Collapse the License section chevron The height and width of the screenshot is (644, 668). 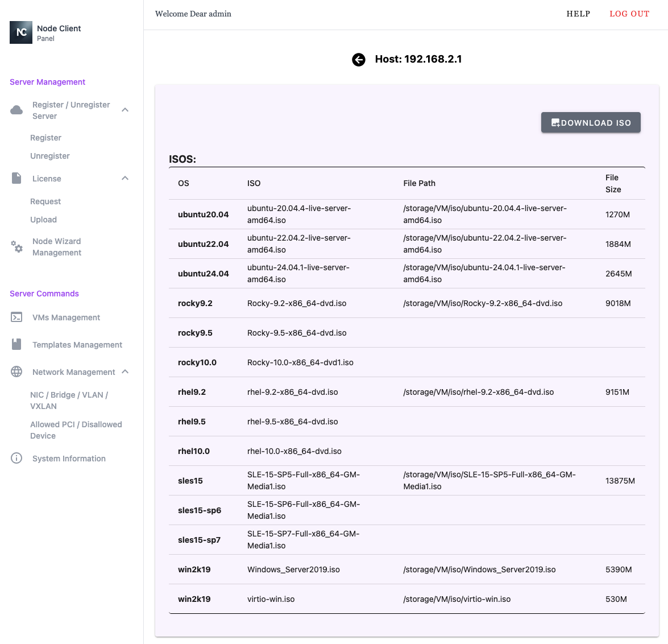125,178
